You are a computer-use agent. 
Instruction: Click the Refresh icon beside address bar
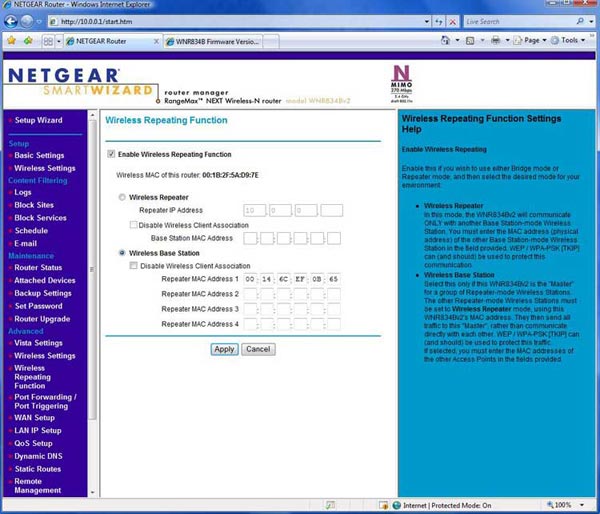[439, 22]
